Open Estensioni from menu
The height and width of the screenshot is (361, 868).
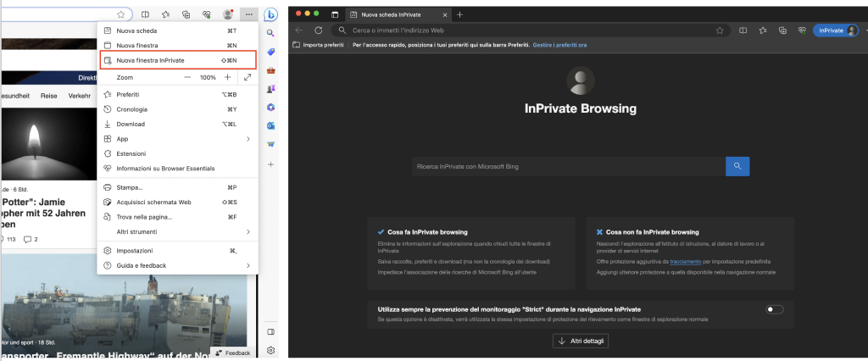tap(177, 153)
